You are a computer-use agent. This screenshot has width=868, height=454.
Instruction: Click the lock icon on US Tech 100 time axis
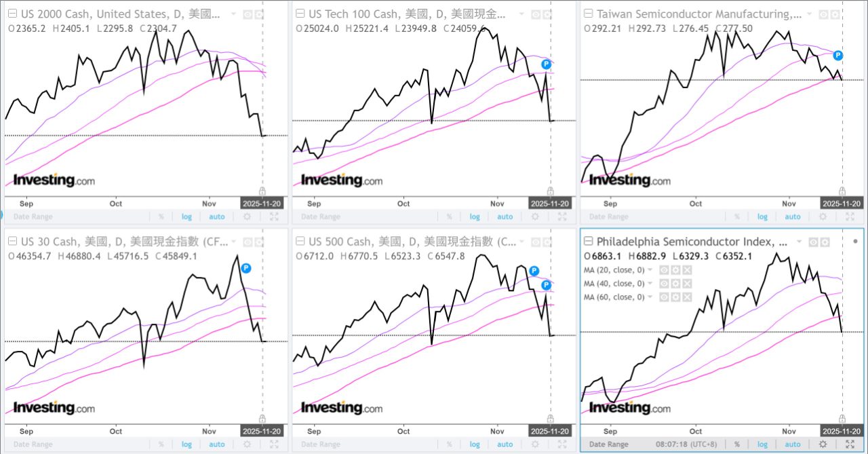pos(550,191)
